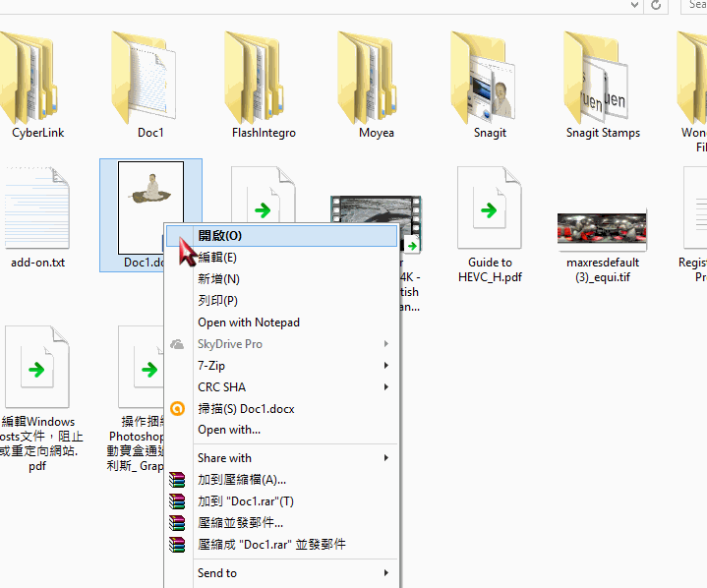The width and height of the screenshot is (707, 588).
Task: Open the Snagit Stamps folder
Action: coord(596,78)
